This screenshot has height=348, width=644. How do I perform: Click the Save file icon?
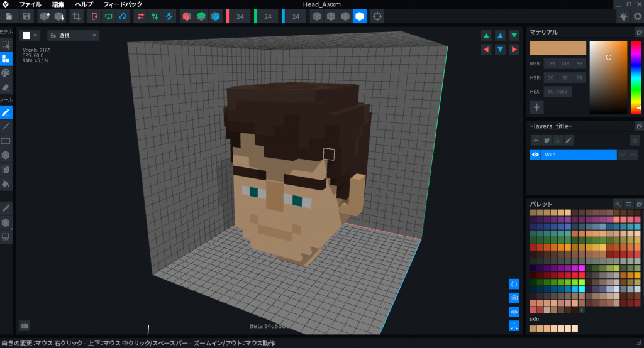tap(26, 16)
